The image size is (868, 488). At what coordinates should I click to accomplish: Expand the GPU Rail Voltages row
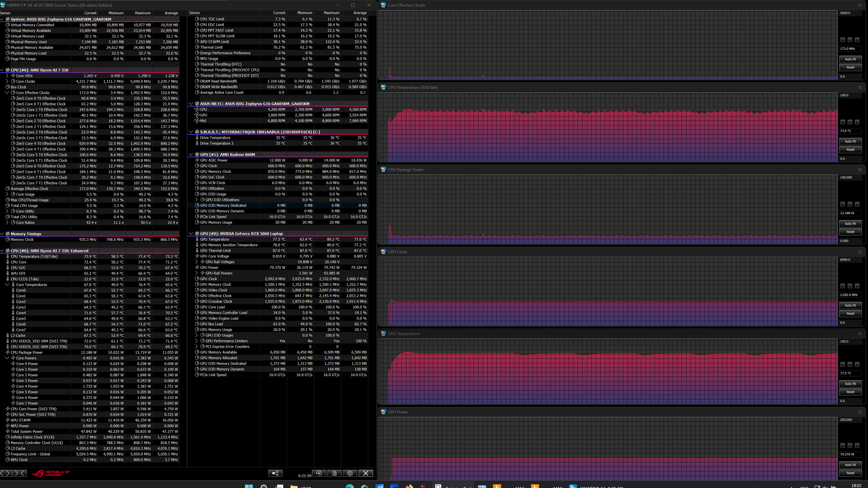196,262
